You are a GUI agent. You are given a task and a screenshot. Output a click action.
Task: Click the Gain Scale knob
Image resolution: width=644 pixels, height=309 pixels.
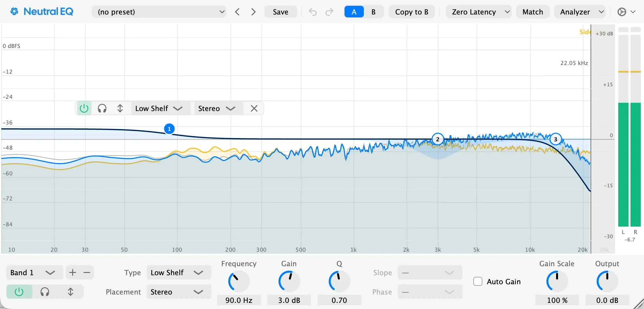pyautogui.click(x=557, y=281)
